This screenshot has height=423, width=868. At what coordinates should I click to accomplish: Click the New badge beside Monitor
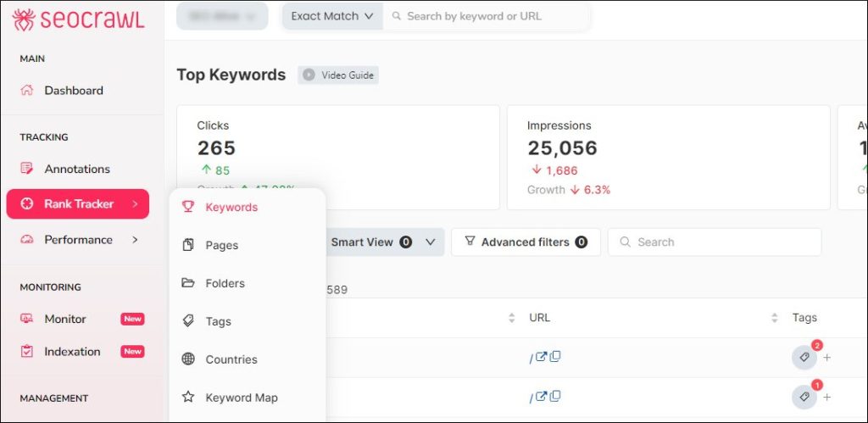point(132,319)
